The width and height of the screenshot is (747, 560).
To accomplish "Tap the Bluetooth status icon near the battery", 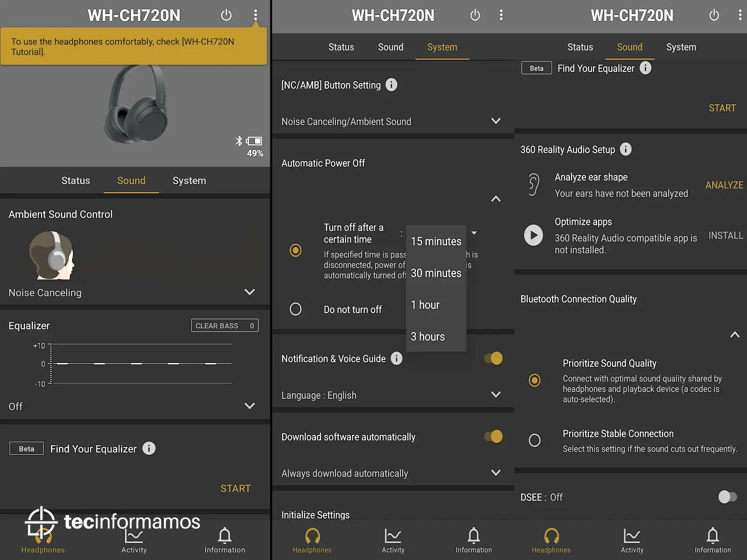I will [x=239, y=141].
